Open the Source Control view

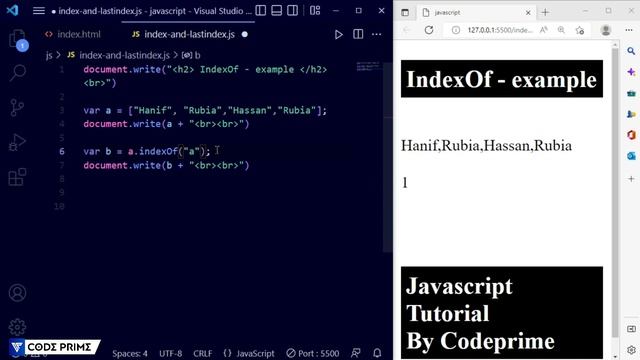coord(17,108)
